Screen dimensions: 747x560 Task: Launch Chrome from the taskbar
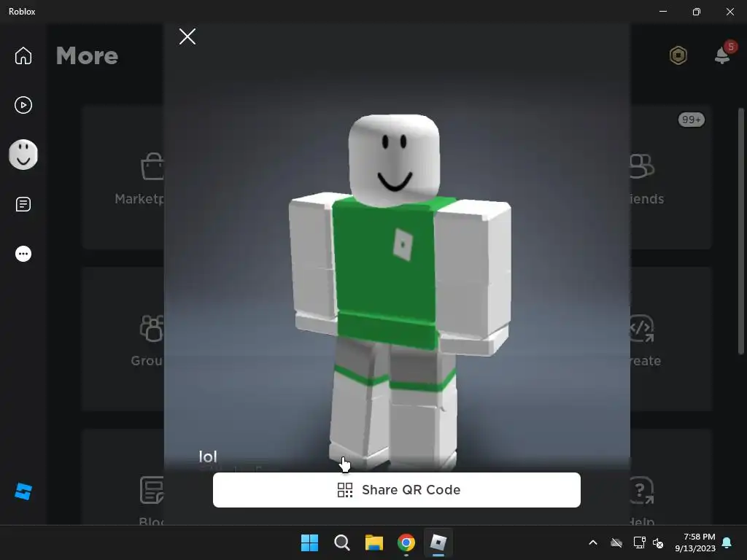(x=406, y=542)
